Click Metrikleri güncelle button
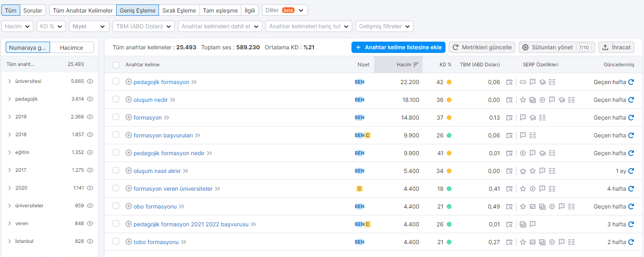Screen dimensions: 644x257 coord(482,47)
